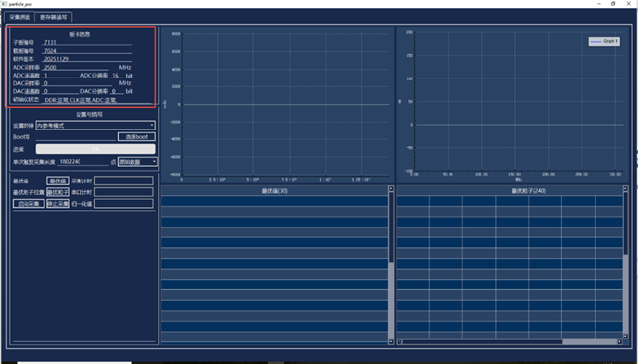Click the 初始化状态 field with DDR status

pos(97,100)
